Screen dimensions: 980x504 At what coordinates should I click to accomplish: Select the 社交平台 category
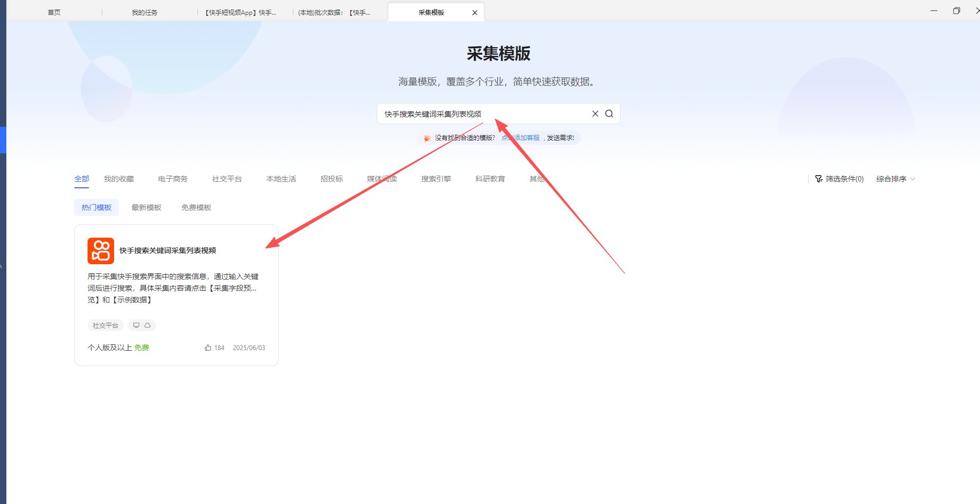227,179
